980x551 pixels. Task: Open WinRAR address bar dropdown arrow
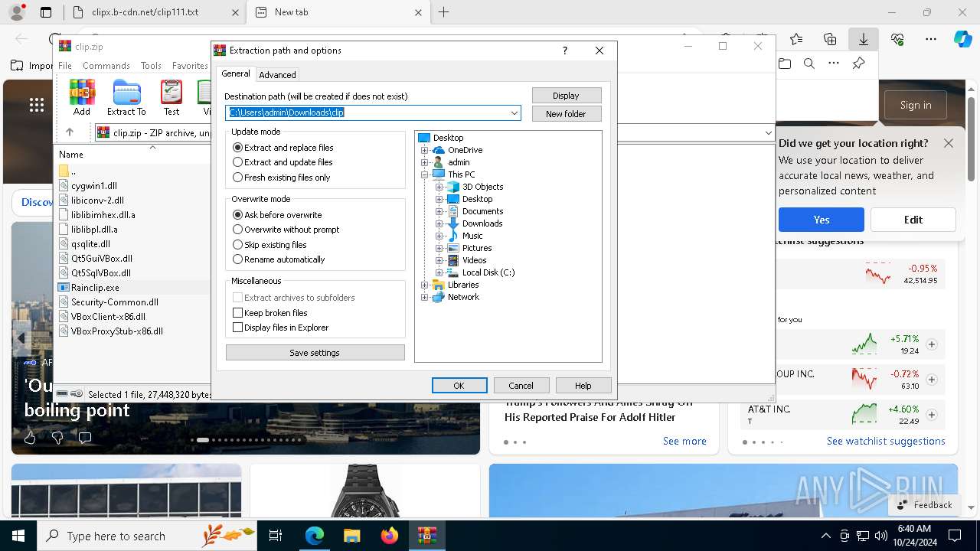click(x=768, y=132)
